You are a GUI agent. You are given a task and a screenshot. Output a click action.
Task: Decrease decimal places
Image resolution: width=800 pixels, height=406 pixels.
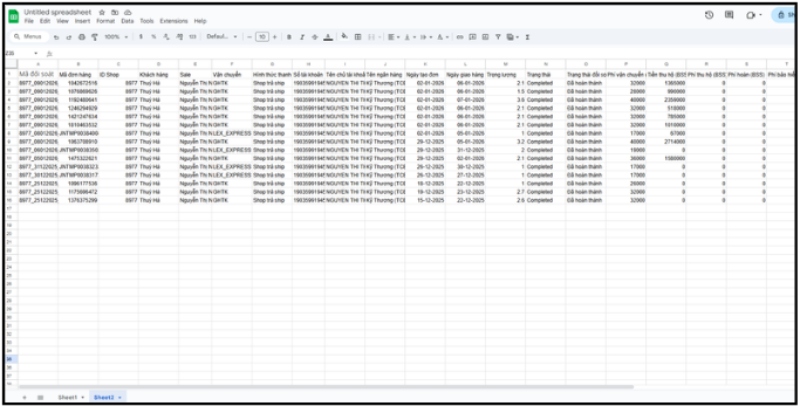166,37
